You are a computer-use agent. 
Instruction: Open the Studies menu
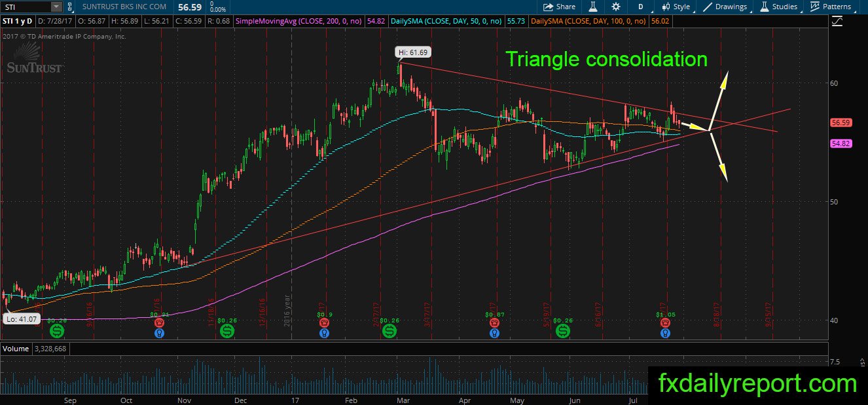pyautogui.click(x=779, y=7)
